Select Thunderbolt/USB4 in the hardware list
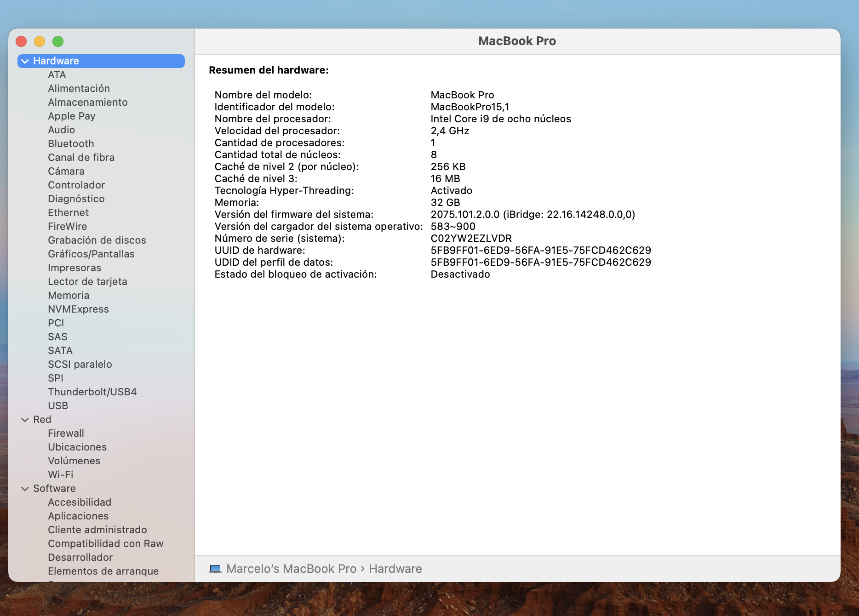Screen dimensions: 859x616 coord(92,392)
